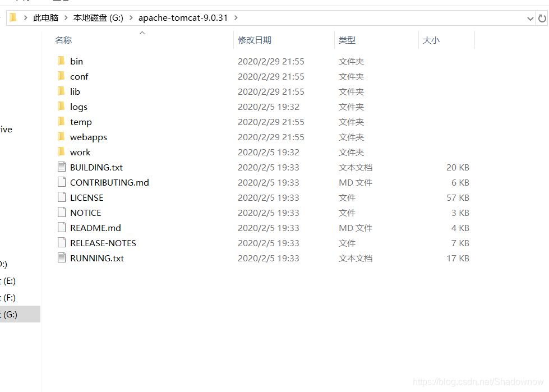Select the webapps folder name
This screenshot has height=392, width=549.
tap(89, 137)
